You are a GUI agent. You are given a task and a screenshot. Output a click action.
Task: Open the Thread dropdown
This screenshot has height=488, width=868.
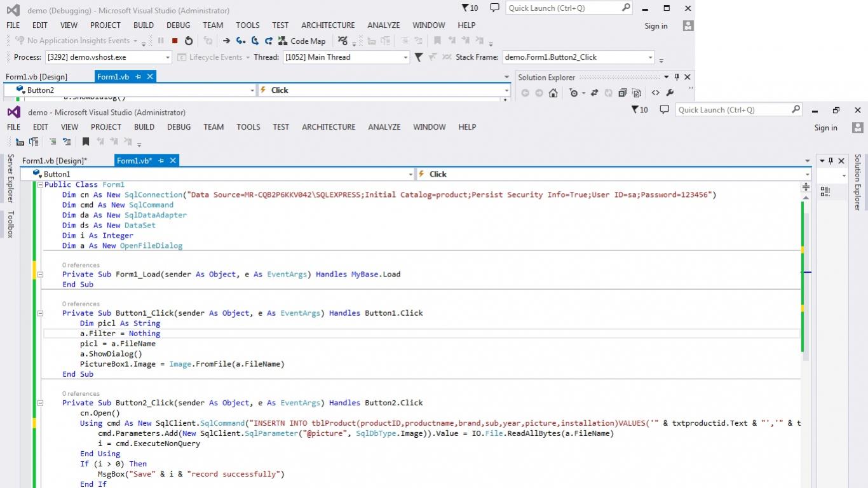click(x=405, y=57)
